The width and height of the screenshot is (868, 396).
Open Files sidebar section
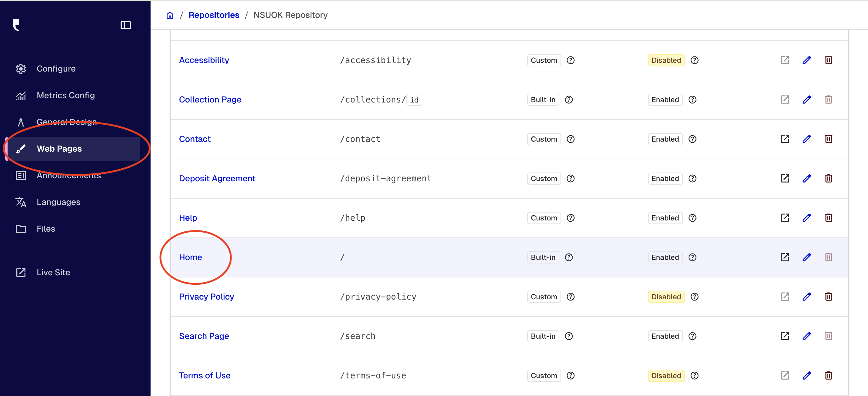[46, 229]
